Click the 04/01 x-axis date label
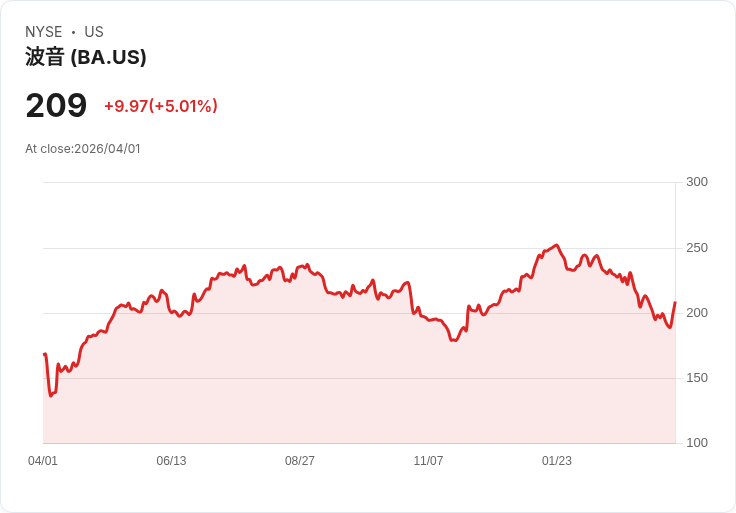The height and width of the screenshot is (513, 736). click(43, 461)
